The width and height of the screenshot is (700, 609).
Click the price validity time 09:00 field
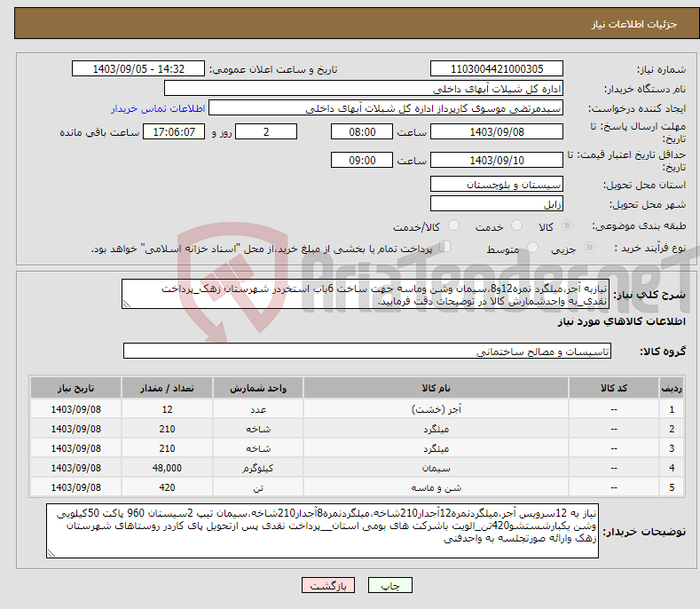[x=362, y=160]
